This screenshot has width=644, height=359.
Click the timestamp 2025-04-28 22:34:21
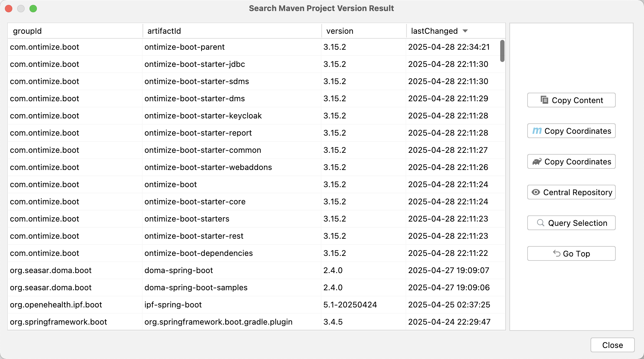click(449, 47)
